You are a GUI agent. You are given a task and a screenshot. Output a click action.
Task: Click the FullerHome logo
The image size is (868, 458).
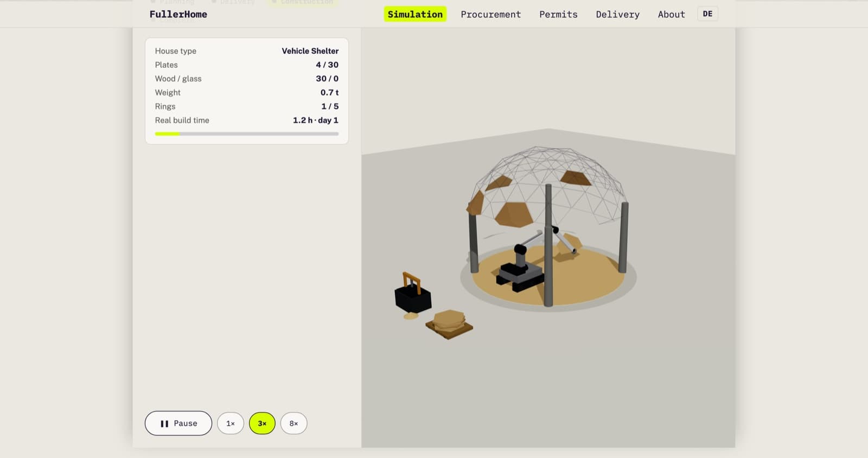click(x=178, y=14)
